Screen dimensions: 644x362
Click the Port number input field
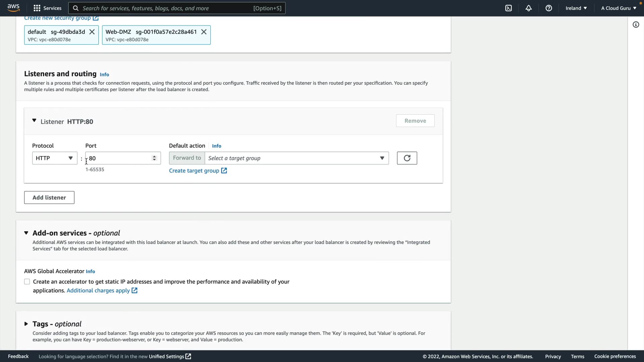click(119, 158)
